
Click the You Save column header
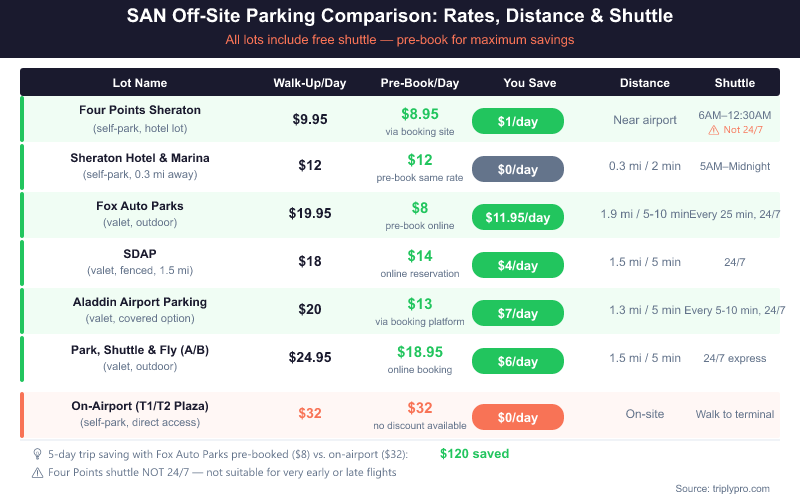pos(529,83)
